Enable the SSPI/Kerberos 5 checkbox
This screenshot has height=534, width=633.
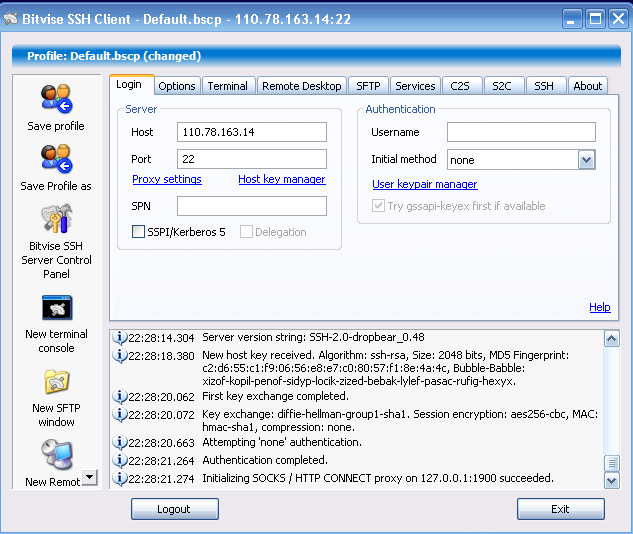(138, 232)
